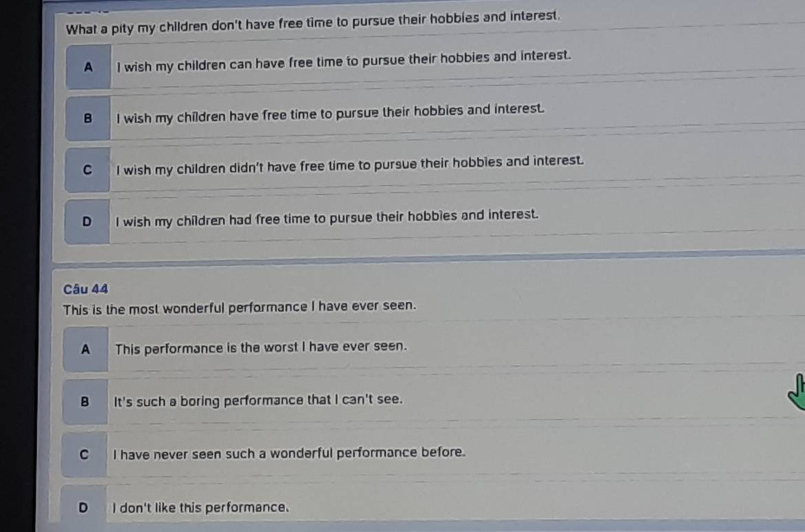805x532 pixels.
Task: Pick the sentence 'This performance is the worst I have ever seen'
Action: [x=261, y=348]
